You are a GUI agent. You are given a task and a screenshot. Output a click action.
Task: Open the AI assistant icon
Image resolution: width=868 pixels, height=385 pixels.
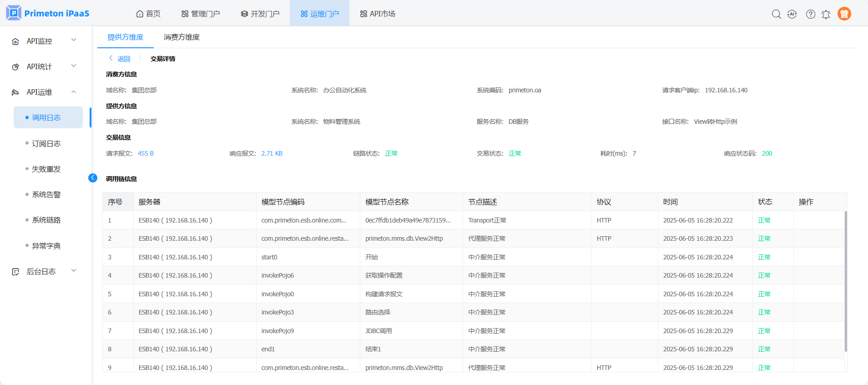coord(792,14)
